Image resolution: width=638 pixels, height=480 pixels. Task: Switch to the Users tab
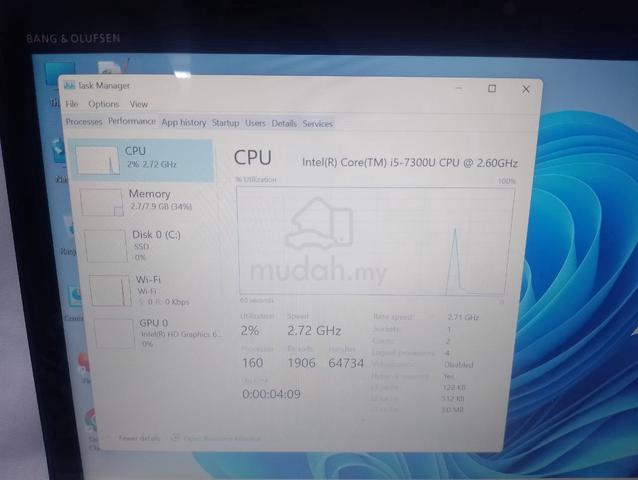click(x=255, y=123)
